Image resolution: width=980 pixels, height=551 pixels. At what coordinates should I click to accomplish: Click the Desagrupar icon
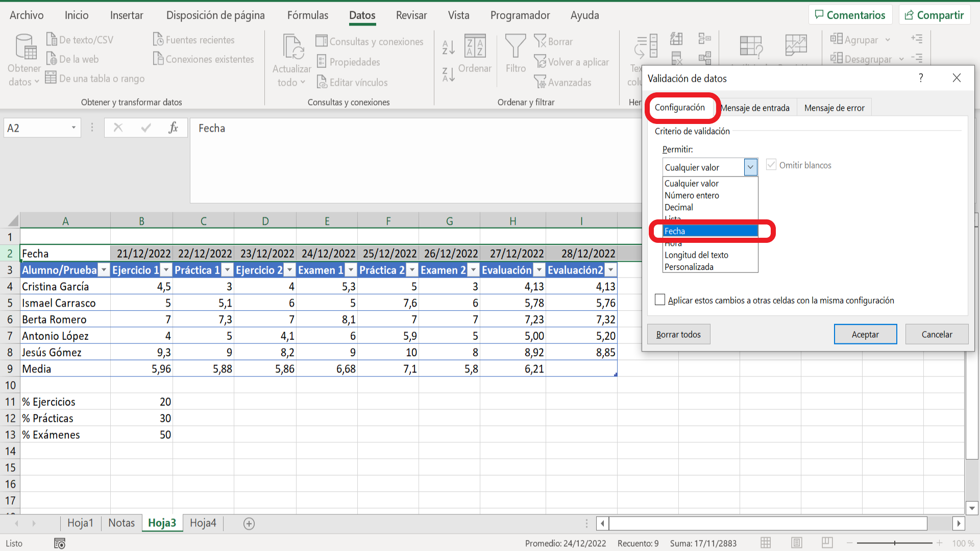click(x=837, y=58)
